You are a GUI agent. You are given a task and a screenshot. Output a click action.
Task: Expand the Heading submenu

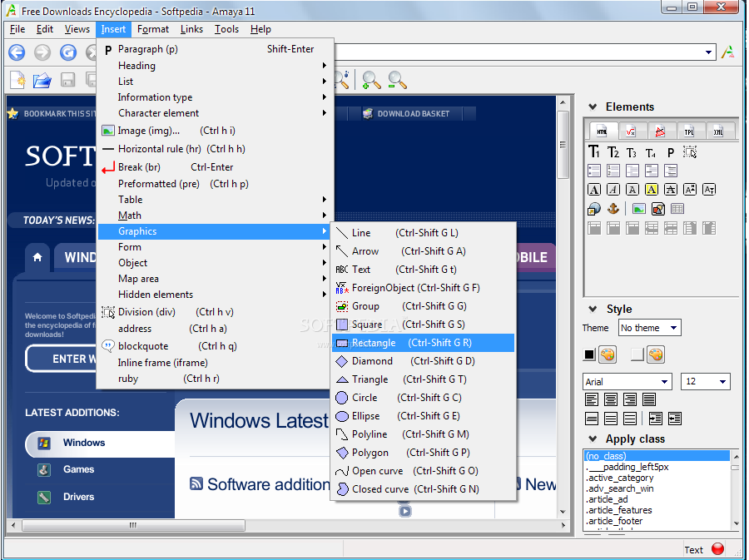coord(215,66)
